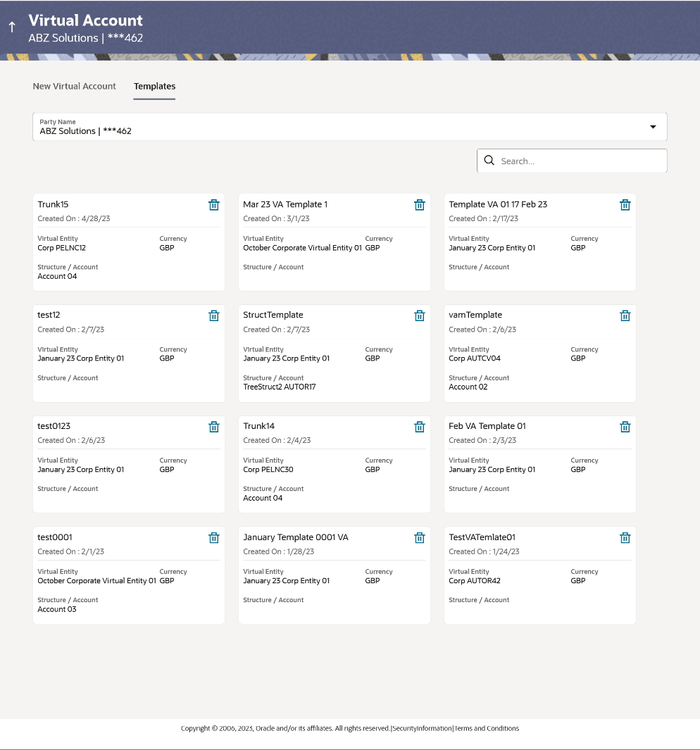Switch to the New Virtual Account tab

(74, 86)
